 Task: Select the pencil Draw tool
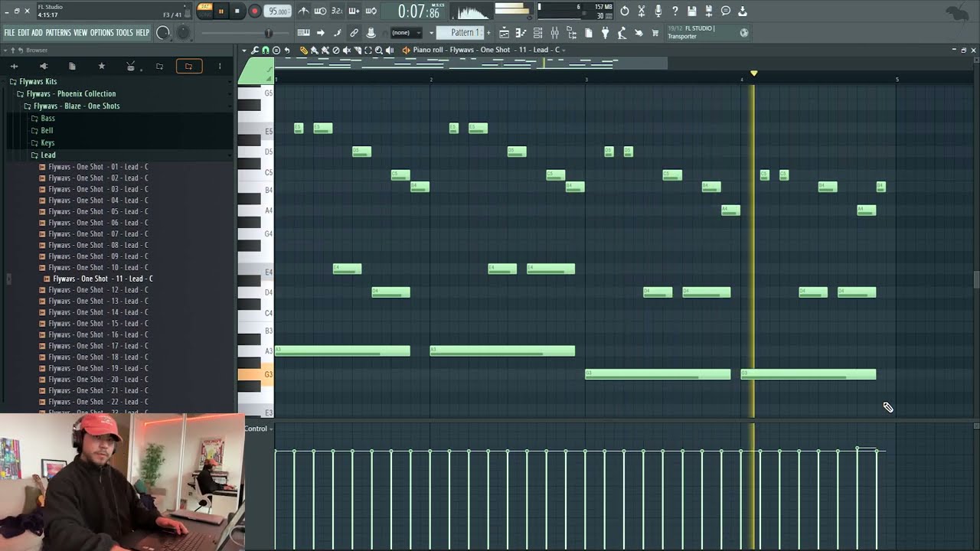tap(304, 51)
